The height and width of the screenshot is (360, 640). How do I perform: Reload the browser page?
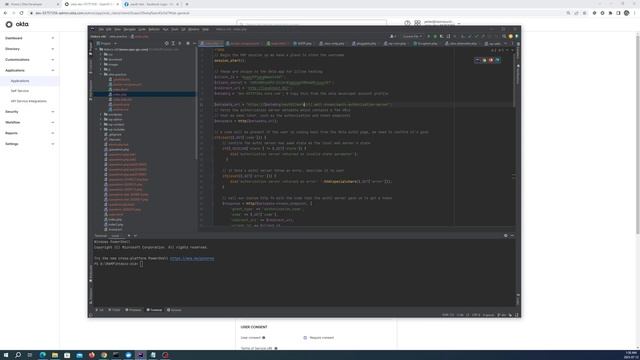(x=21, y=13)
